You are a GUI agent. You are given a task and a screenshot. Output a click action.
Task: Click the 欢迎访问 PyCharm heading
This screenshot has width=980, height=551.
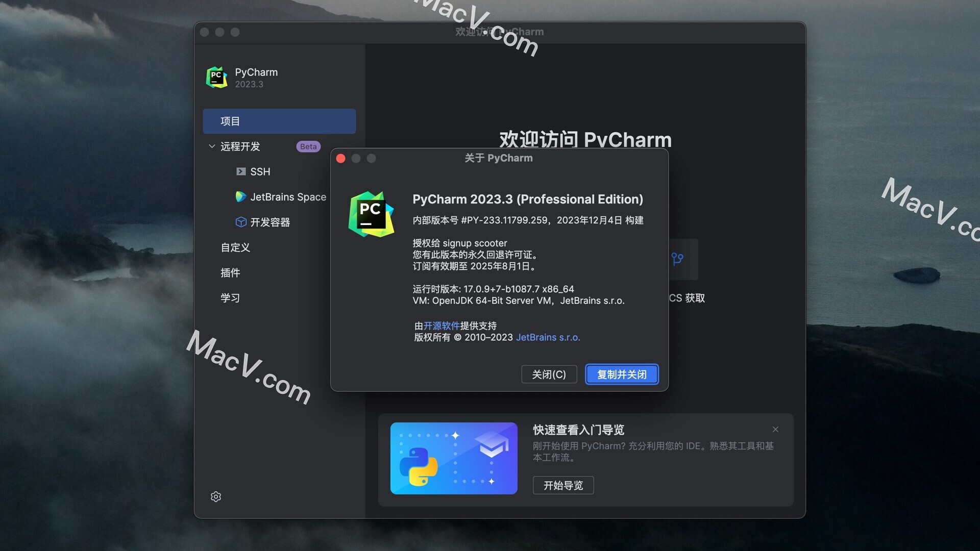585,139
